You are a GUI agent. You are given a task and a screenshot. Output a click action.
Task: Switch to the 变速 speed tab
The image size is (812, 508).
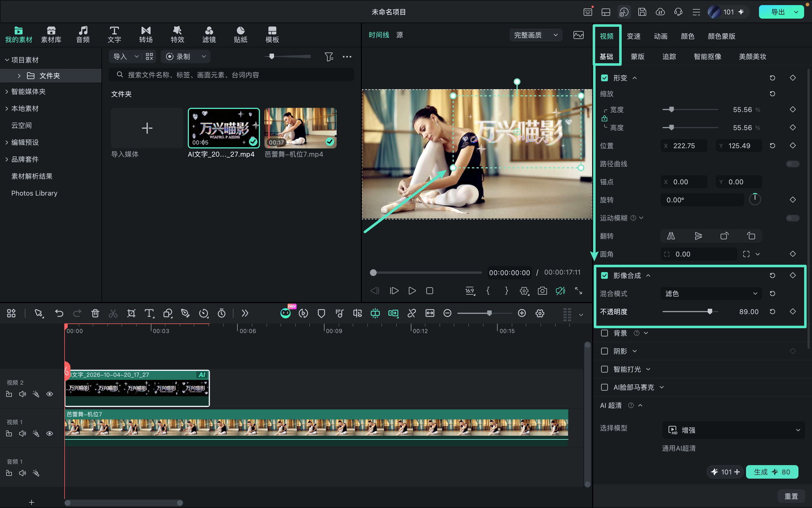pos(634,36)
